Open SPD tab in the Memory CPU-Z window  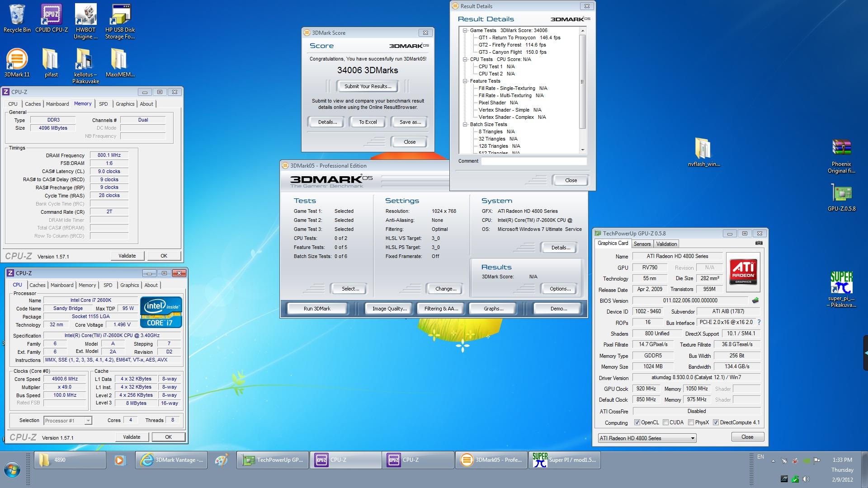click(104, 104)
